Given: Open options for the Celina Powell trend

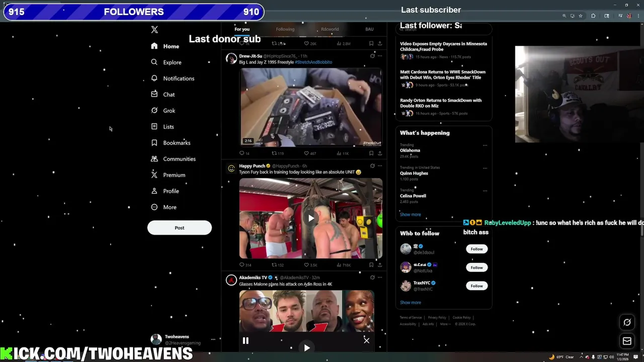Looking at the screenshot, I should pyautogui.click(x=485, y=191).
